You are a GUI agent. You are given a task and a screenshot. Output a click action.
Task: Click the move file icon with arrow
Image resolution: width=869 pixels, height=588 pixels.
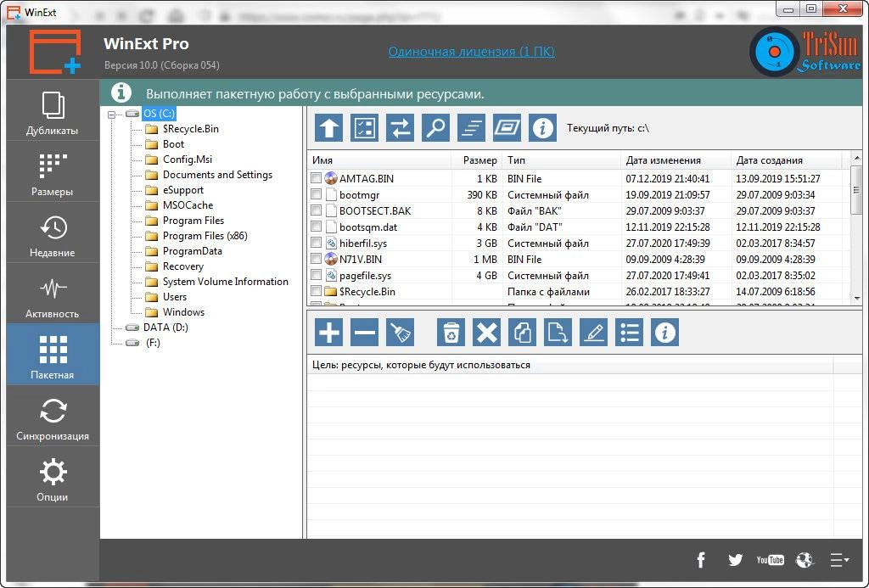tap(558, 333)
